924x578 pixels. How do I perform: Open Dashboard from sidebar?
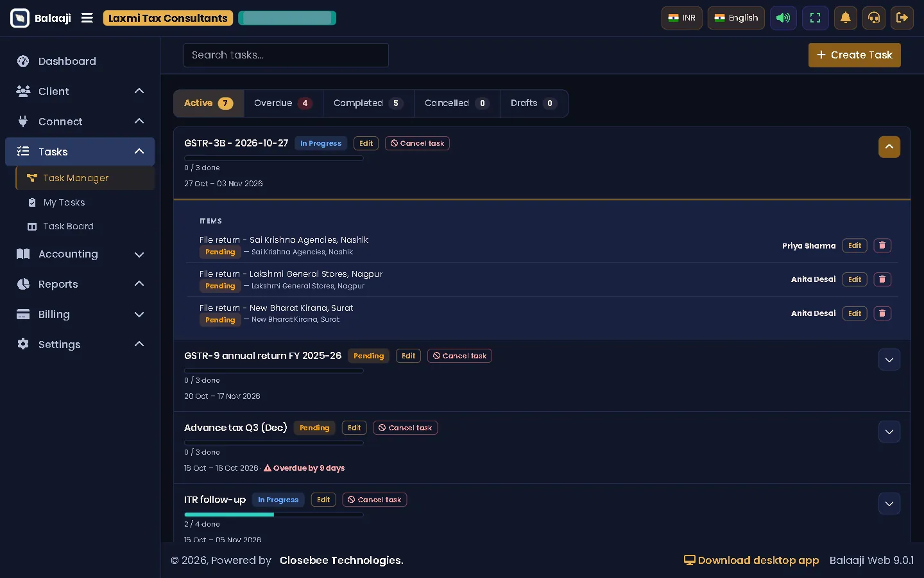[80, 61]
